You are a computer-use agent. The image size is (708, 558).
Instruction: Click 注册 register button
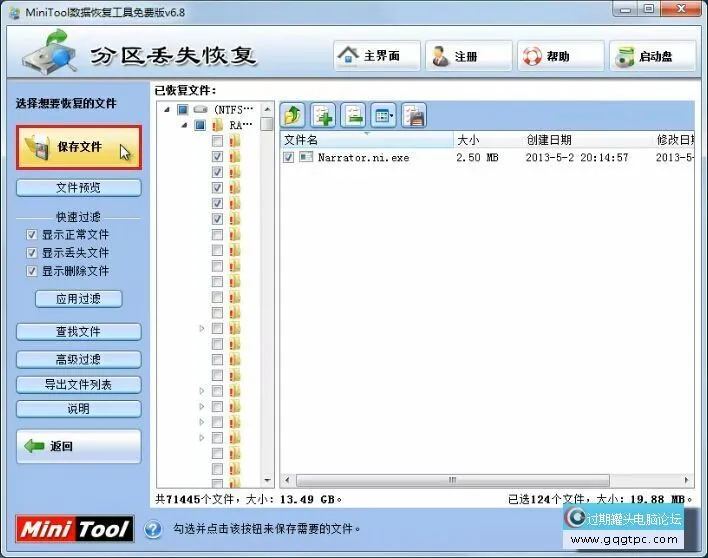[x=469, y=56]
